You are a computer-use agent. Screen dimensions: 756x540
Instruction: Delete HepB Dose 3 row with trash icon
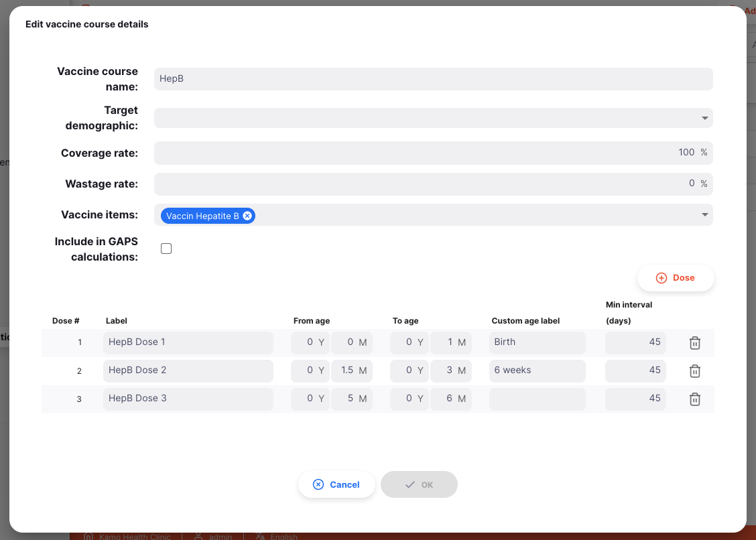[x=695, y=399]
